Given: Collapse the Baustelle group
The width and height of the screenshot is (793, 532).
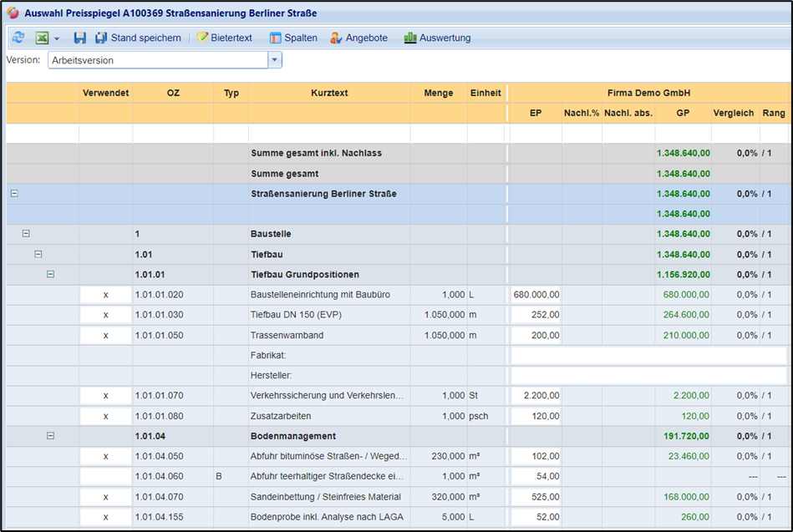Looking at the screenshot, I should [x=26, y=234].
